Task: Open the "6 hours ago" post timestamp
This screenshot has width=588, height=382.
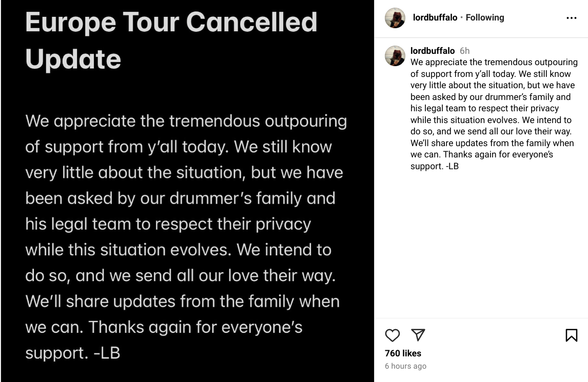Action: click(x=405, y=366)
